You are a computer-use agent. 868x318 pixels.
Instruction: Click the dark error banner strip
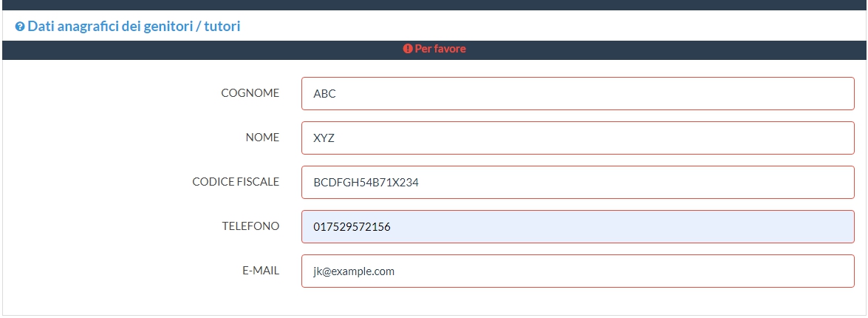coord(222,50)
